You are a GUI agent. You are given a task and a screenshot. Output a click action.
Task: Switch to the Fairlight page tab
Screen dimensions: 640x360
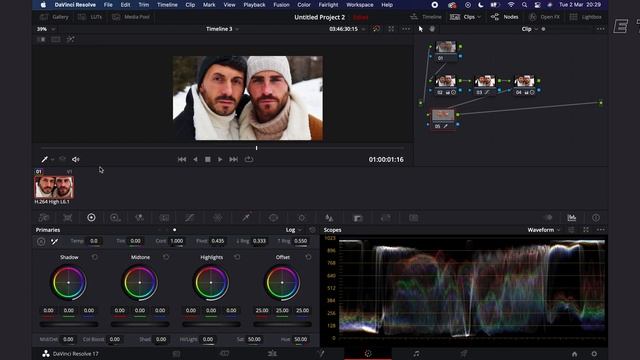tap(416, 353)
